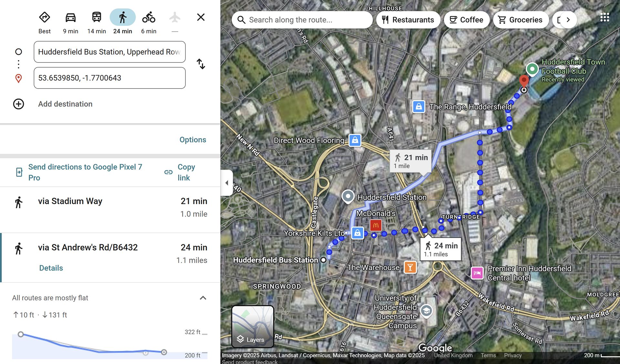
Task: Filter map by Restaurants chip
Action: click(408, 20)
